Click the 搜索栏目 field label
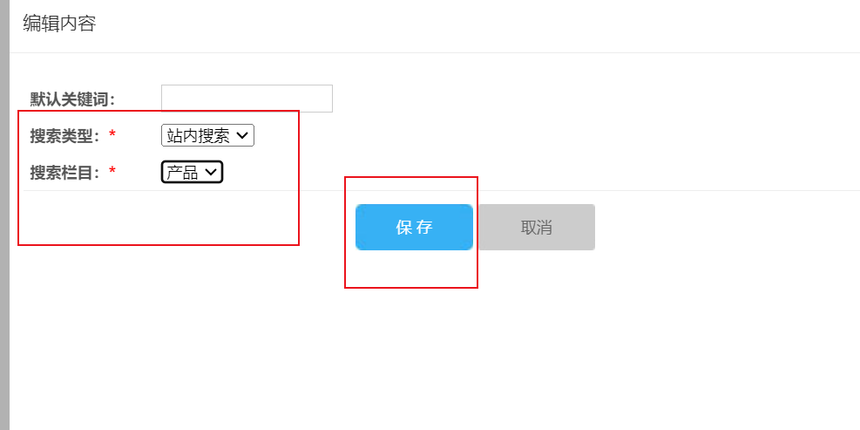 [65, 172]
